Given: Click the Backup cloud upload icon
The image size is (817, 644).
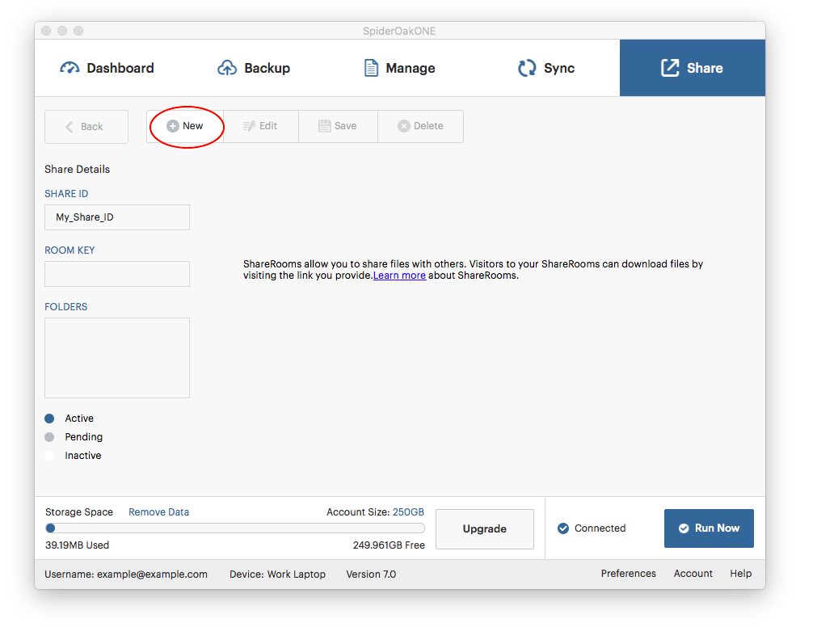Looking at the screenshot, I should [226, 68].
